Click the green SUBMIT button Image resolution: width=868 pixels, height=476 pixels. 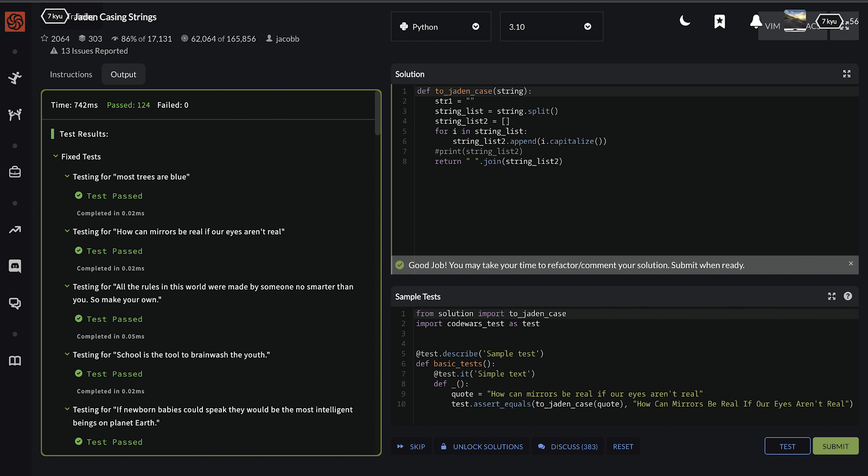click(835, 446)
